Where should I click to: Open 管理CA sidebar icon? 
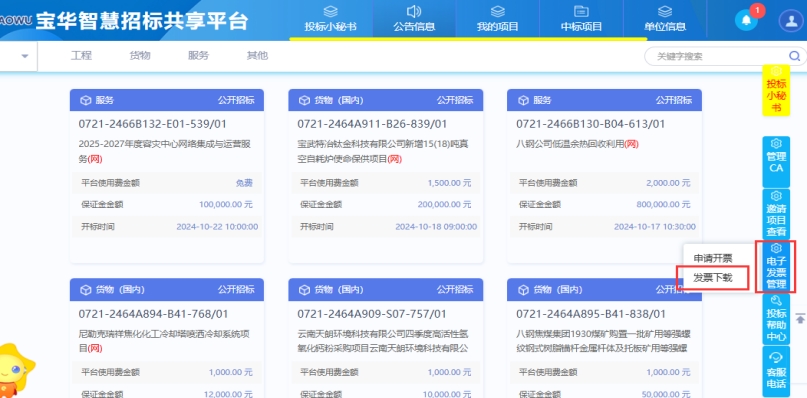point(776,162)
